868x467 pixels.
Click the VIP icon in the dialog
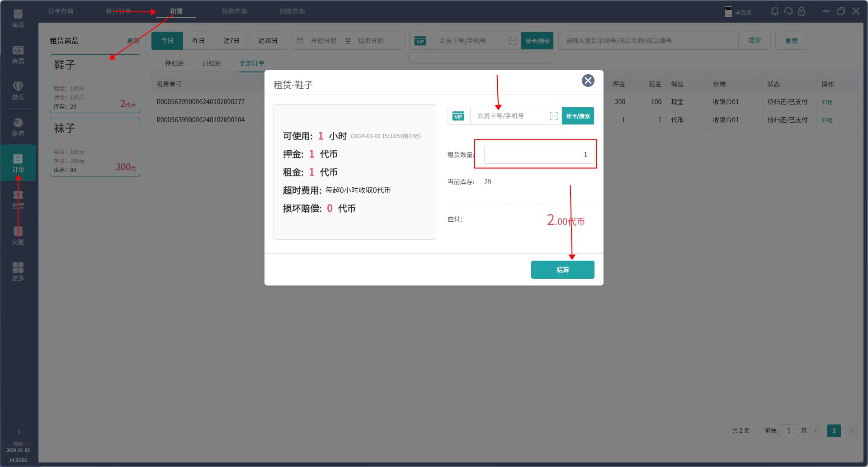click(x=458, y=116)
